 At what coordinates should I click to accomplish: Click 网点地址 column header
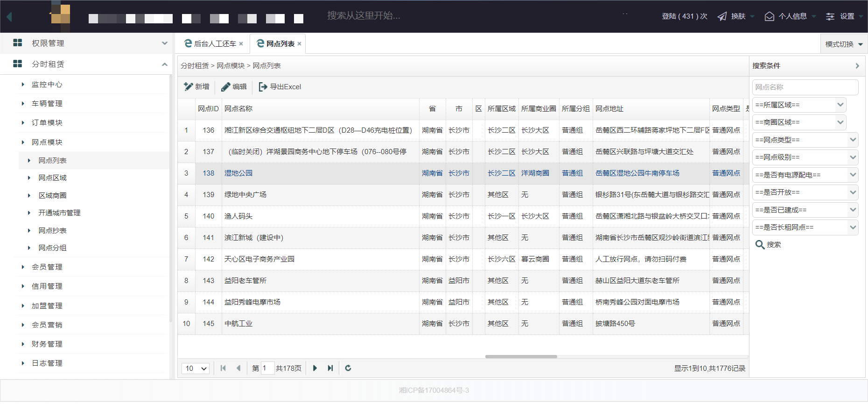651,109
